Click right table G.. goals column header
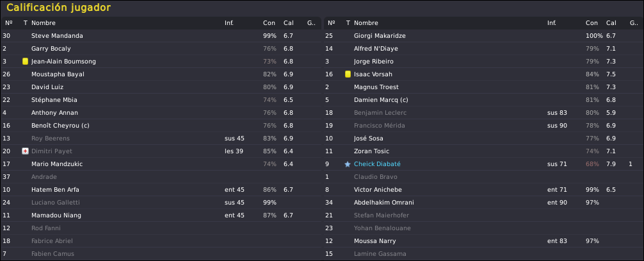644x261 pixels. 634,23
